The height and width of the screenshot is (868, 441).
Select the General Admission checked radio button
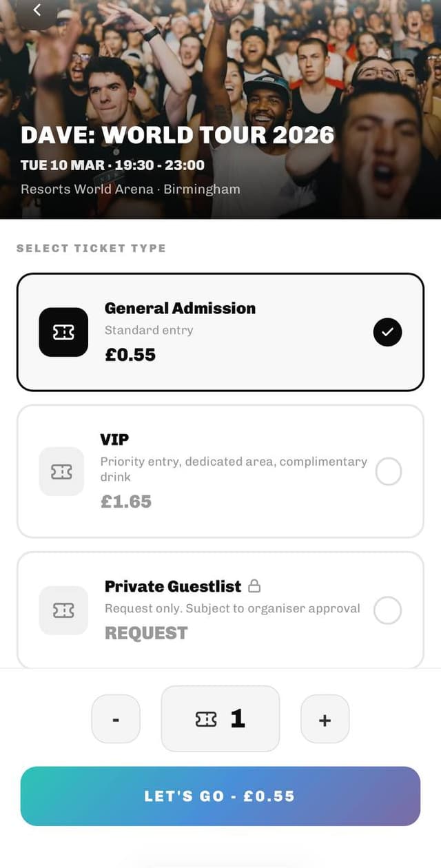pyautogui.click(x=387, y=332)
